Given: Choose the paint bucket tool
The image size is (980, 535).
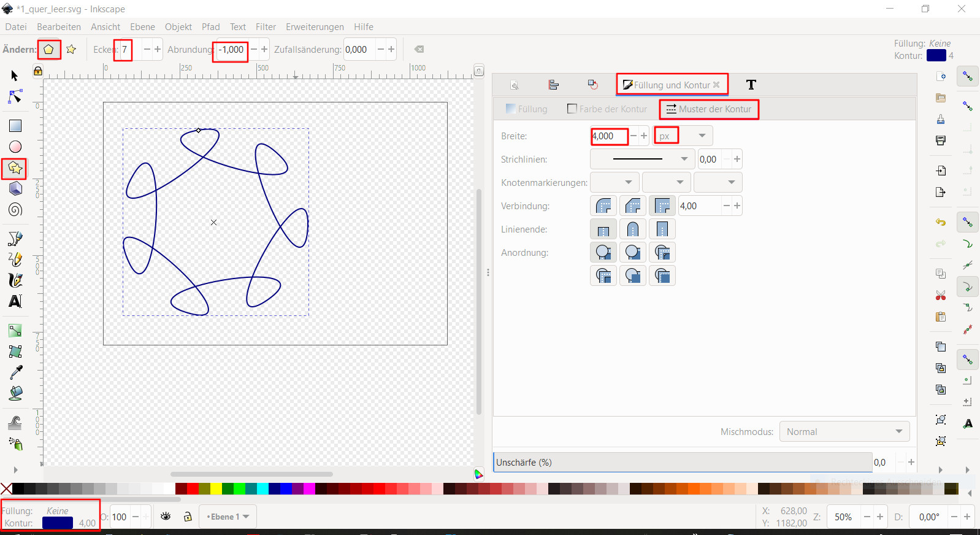Looking at the screenshot, I should tap(15, 393).
